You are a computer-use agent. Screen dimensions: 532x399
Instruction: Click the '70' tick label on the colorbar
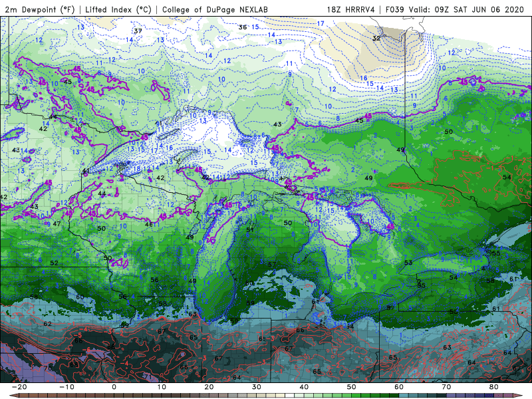(x=446, y=387)
